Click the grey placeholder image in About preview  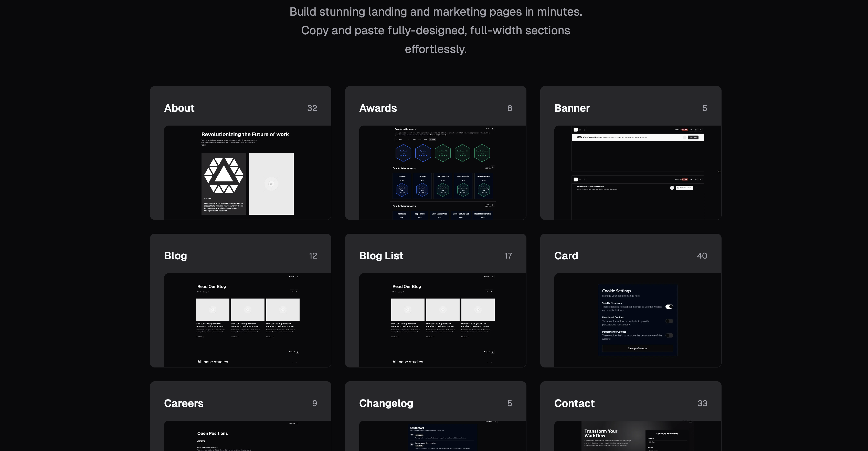[271, 184]
